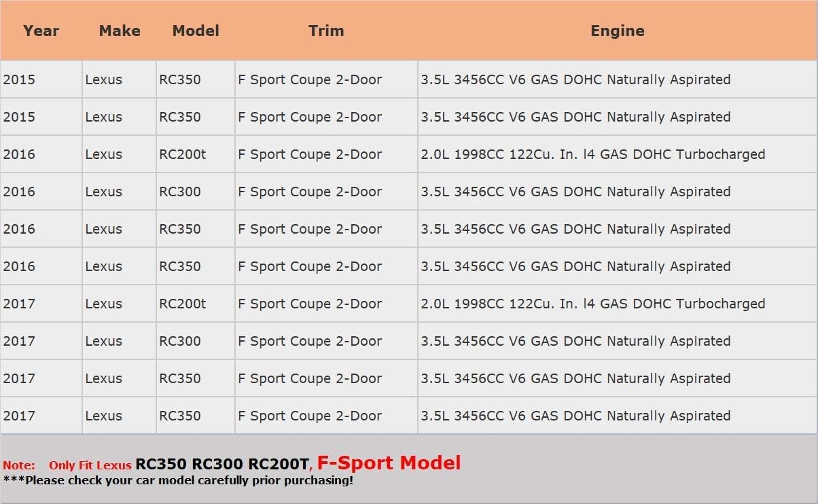Select the 3.5L engine cell for 2017 RC300

(575, 341)
